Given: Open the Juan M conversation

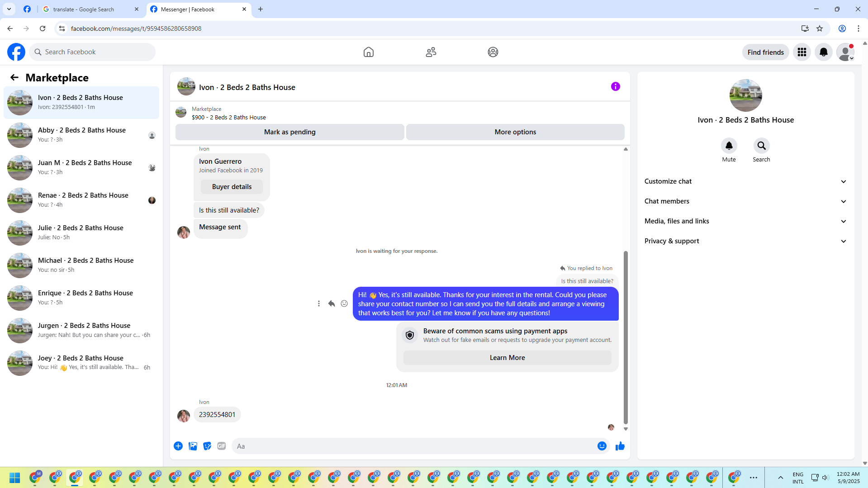Looking at the screenshot, I should click(81, 167).
